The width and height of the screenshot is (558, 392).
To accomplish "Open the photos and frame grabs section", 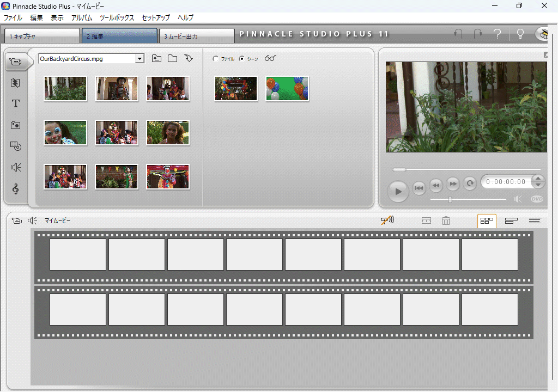I will pos(15,125).
